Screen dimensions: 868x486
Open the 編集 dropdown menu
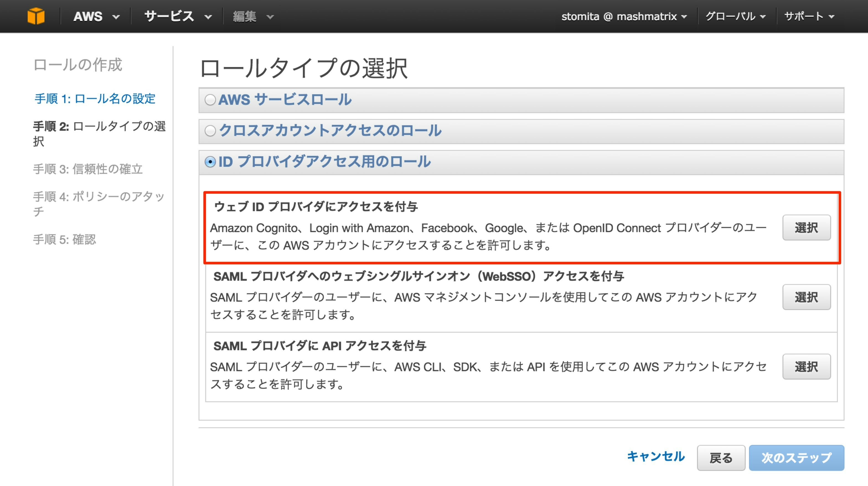pyautogui.click(x=253, y=16)
